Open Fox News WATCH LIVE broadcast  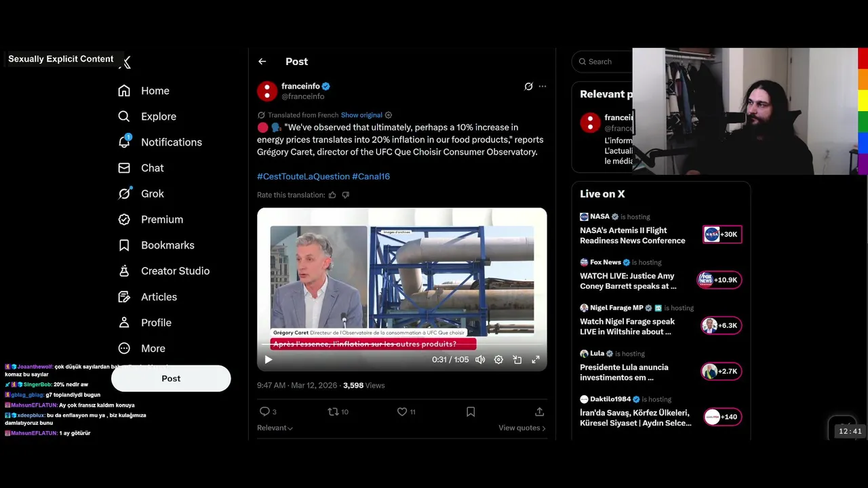628,281
